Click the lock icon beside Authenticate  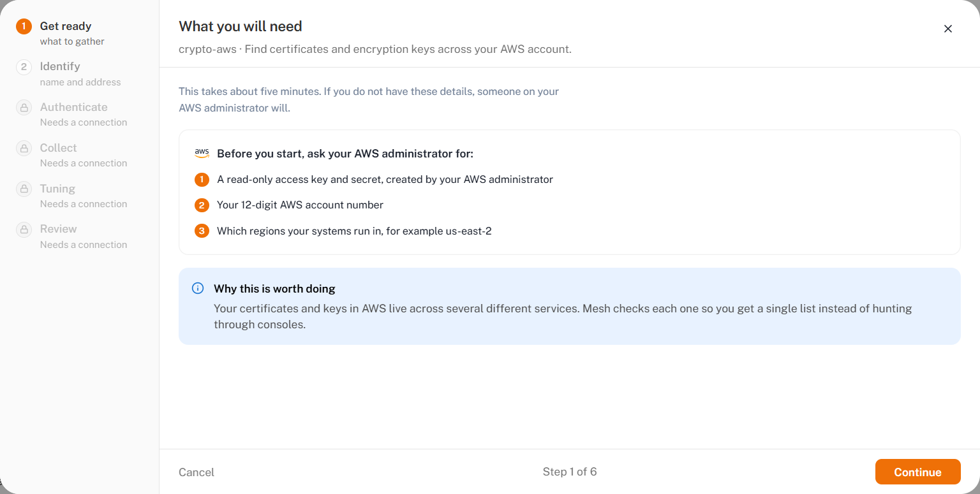click(x=24, y=108)
